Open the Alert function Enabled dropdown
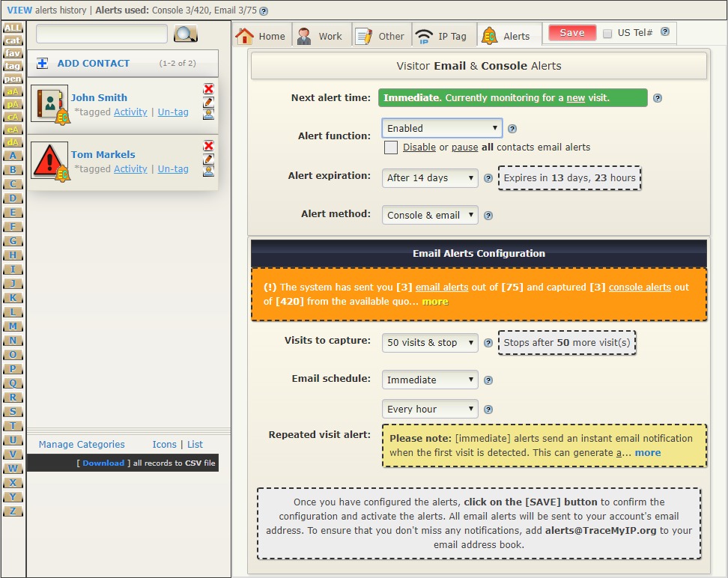728x578 pixels. pos(442,128)
